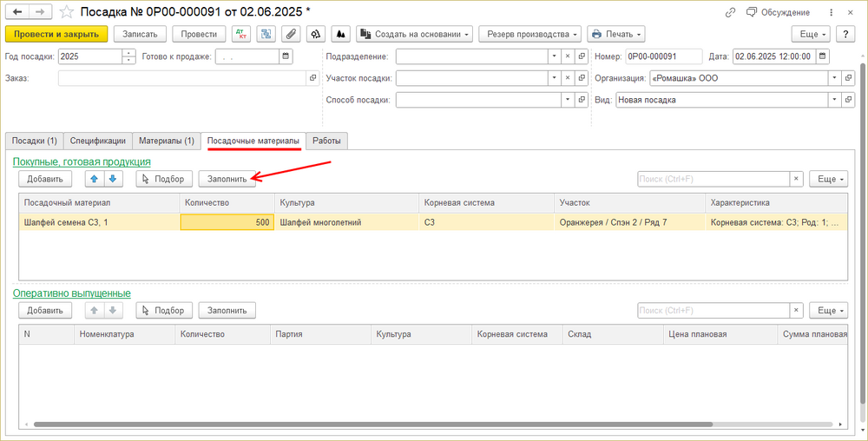The width and height of the screenshot is (868, 441).
Task: Open Создать на основании menu
Action: click(x=415, y=34)
